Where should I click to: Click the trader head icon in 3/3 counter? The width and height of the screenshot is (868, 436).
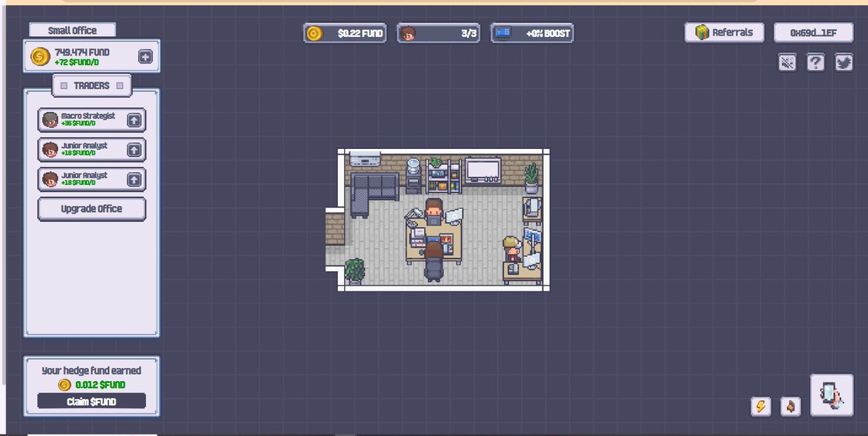[407, 33]
